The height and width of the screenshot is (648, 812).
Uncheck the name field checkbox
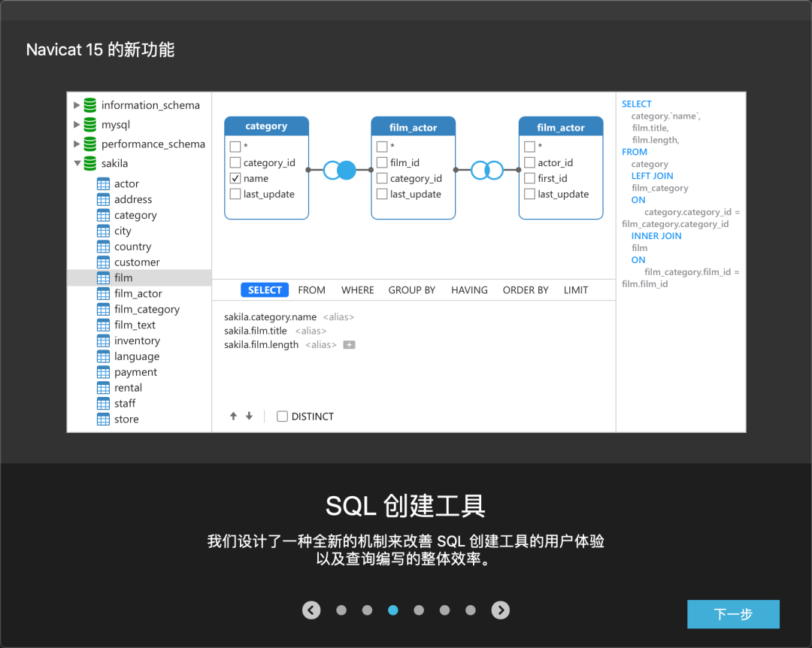235,178
